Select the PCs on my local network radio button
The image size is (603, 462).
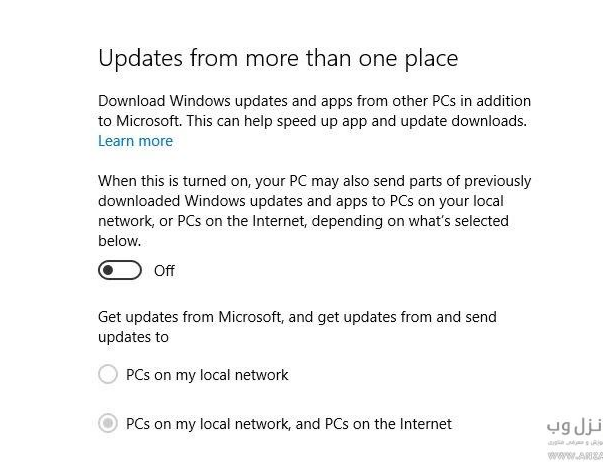pos(108,374)
